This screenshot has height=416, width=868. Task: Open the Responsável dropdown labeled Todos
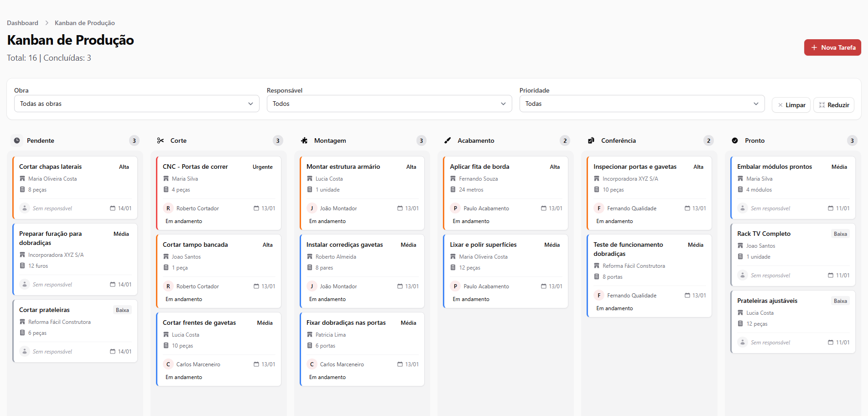[389, 104]
